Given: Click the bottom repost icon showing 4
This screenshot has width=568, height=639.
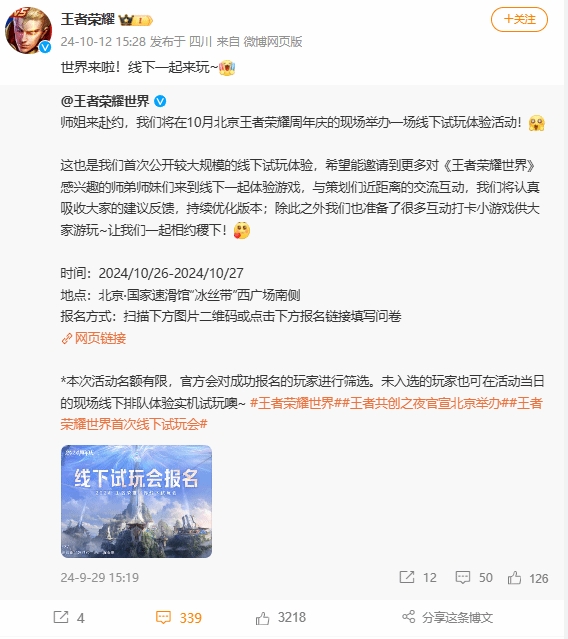Looking at the screenshot, I should [x=69, y=617].
